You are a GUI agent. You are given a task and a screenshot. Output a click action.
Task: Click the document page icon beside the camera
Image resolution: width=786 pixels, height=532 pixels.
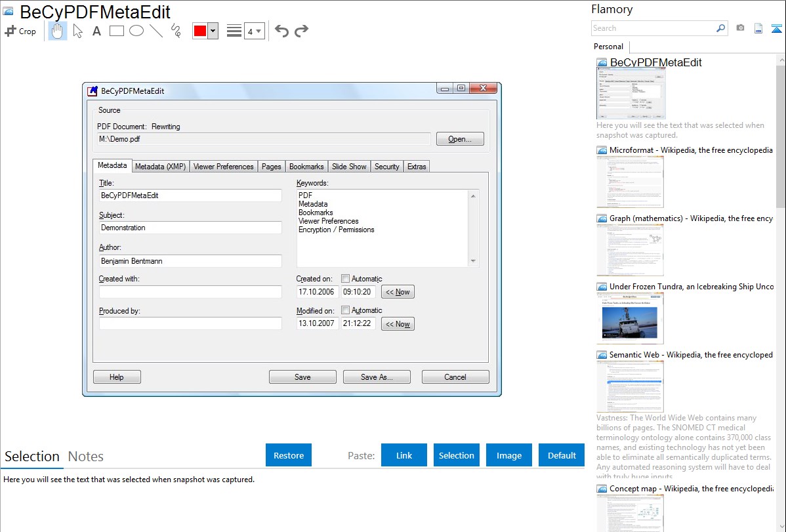(758, 28)
